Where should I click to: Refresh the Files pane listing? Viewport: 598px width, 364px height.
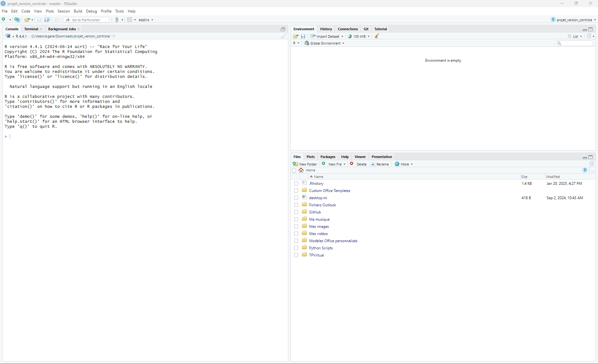pos(591,164)
